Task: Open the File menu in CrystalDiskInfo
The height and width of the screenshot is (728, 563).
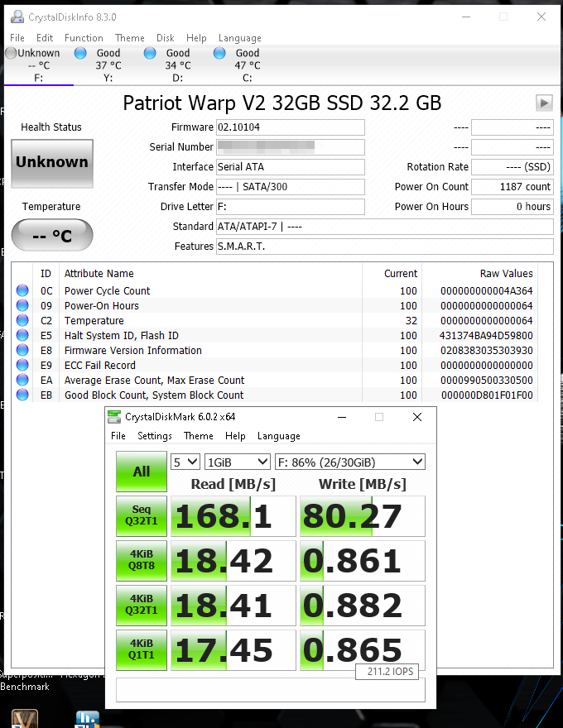Action: tap(17, 38)
